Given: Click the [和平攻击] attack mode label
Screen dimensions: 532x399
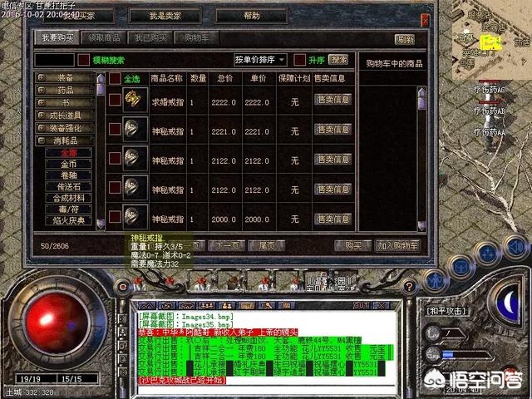Looking at the screenshot, I should point(446,310).
